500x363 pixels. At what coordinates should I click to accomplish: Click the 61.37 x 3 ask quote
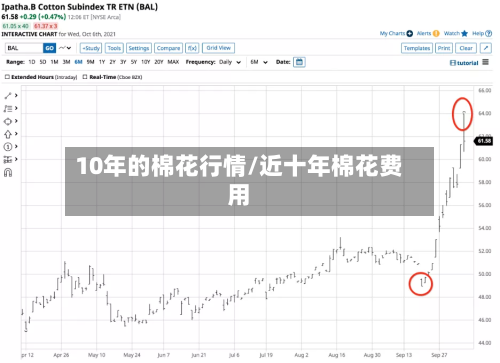tap(46, 26)
